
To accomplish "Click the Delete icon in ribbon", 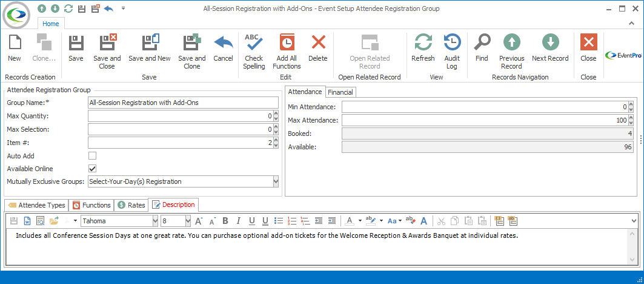I will point(318,42).
